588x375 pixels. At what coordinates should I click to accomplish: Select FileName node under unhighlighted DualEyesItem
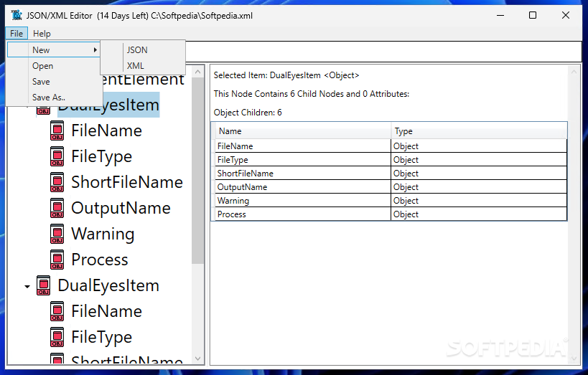106,311
